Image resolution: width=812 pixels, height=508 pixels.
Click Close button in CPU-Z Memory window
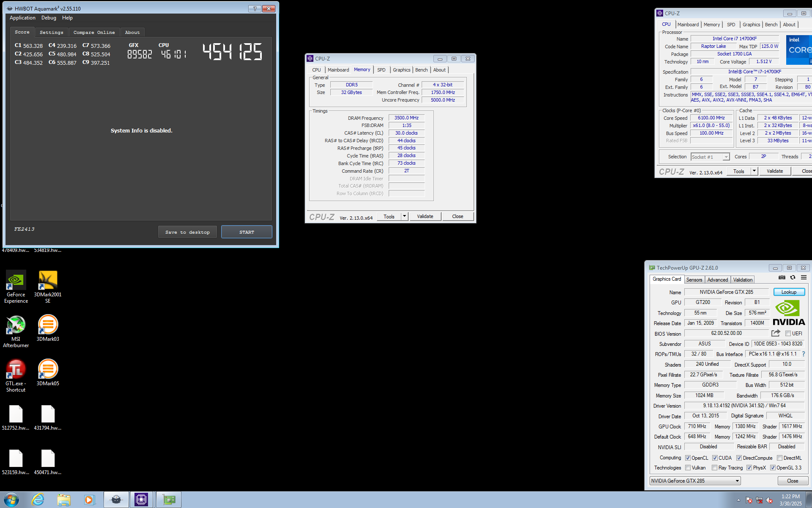click(458, 216)
